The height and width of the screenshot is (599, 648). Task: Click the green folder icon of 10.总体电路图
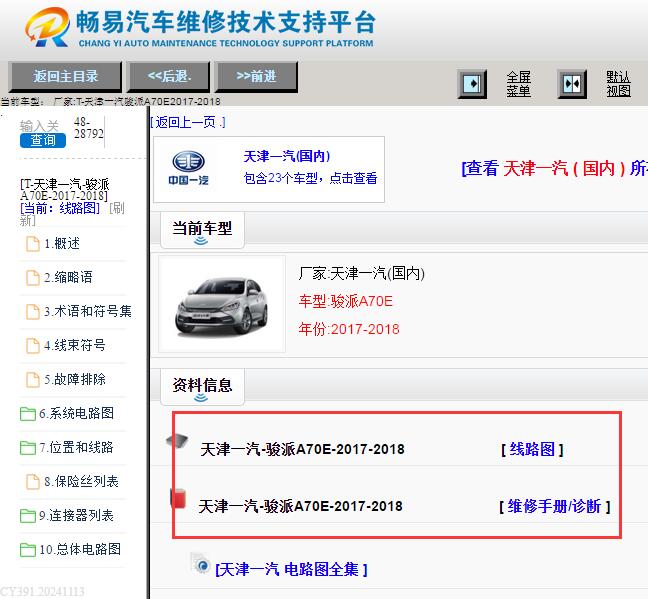[28, 550]
